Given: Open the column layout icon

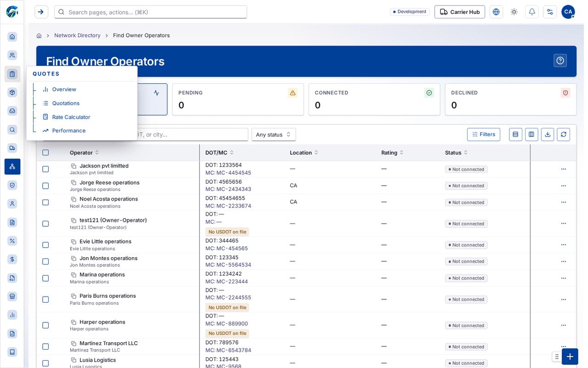Looking at the screenshot, I should 531,134.
